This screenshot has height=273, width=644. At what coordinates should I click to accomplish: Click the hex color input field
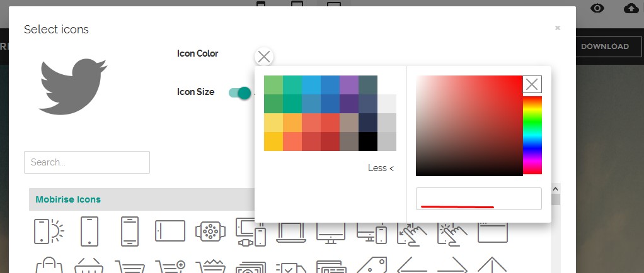pos(478,198)
